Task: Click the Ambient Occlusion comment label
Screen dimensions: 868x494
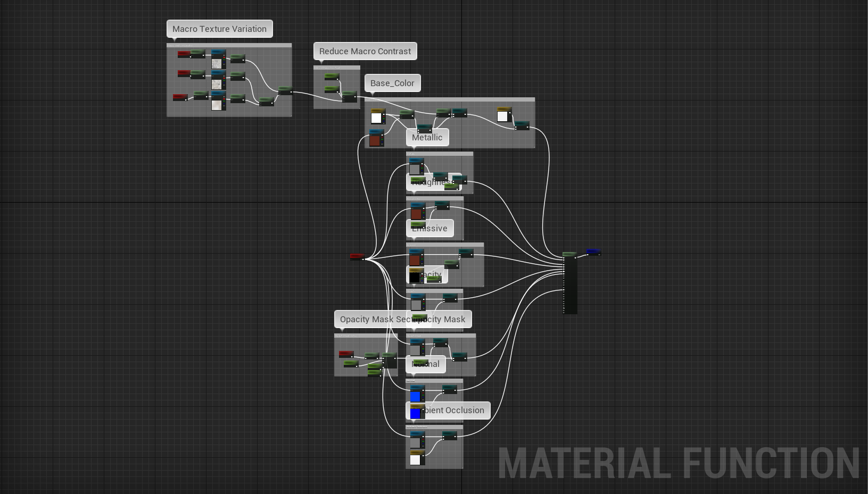Action: [448, 410]
